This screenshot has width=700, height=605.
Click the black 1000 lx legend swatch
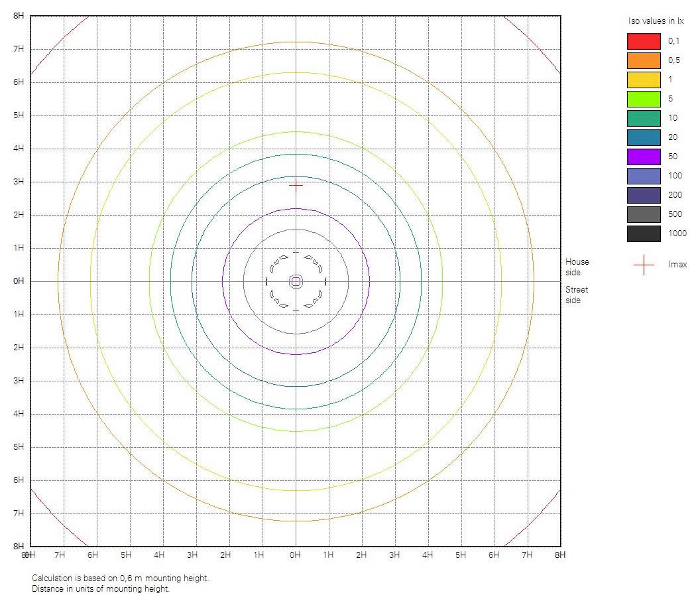point(644,234)
